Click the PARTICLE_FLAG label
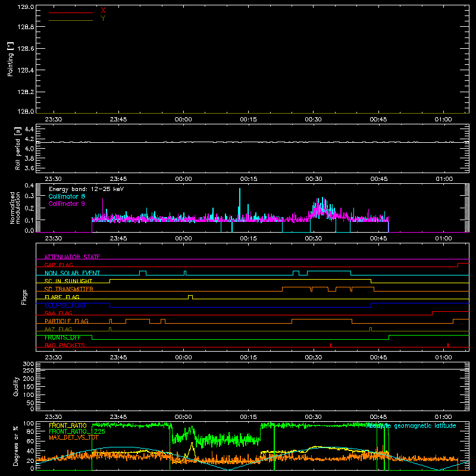The image size is (476, 476). coord(67,321)
